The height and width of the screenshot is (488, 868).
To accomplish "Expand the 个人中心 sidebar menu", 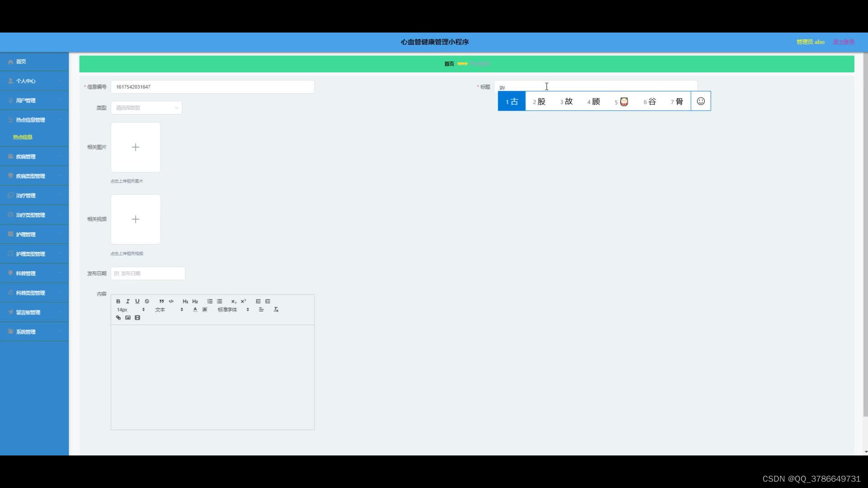I will click(x=34, y=81).
